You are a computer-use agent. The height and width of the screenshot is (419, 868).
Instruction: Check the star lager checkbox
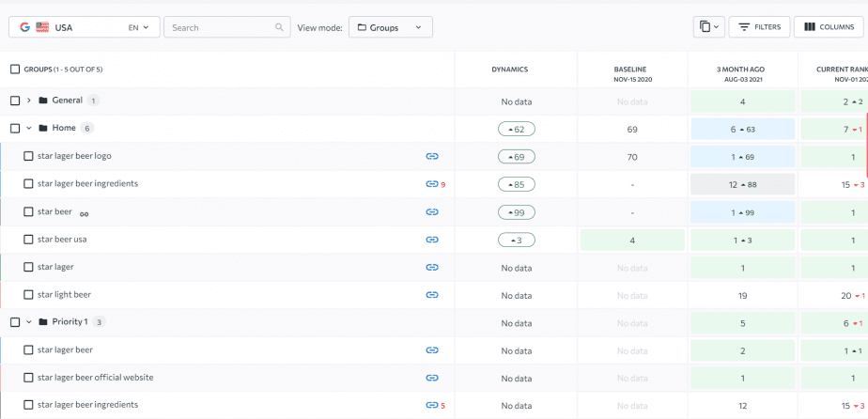pos(28,268)
